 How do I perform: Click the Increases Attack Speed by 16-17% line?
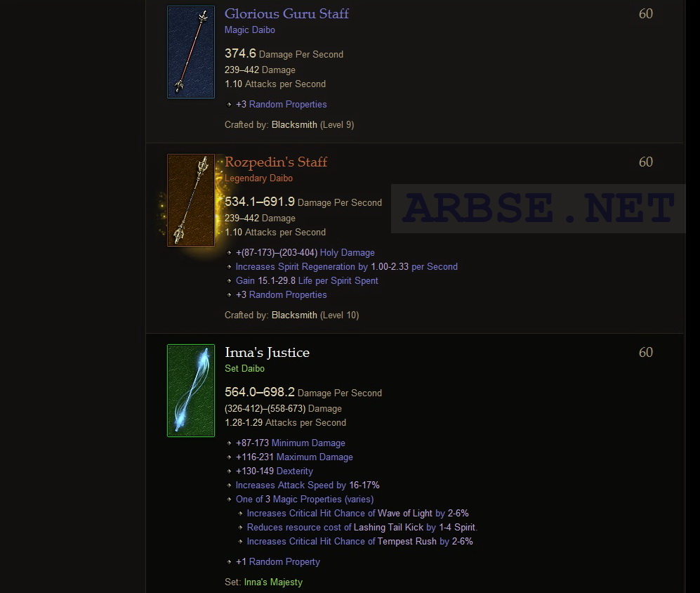coord(308,486)
